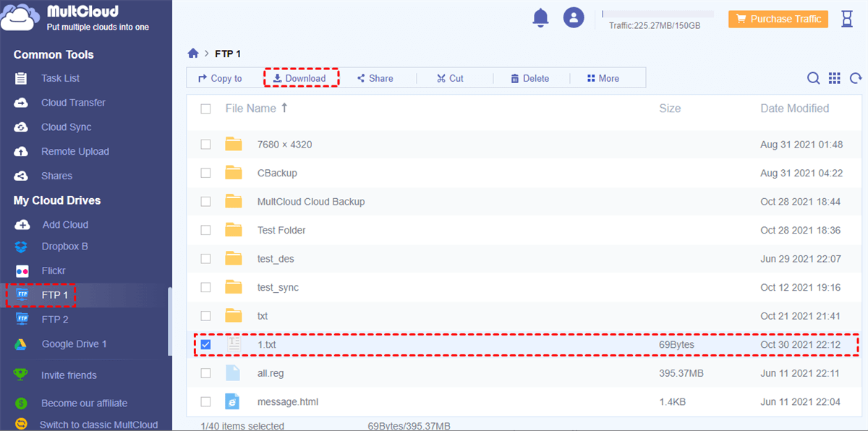Check the 7680 × 4320 folder checkbox

tap(205, 145)
